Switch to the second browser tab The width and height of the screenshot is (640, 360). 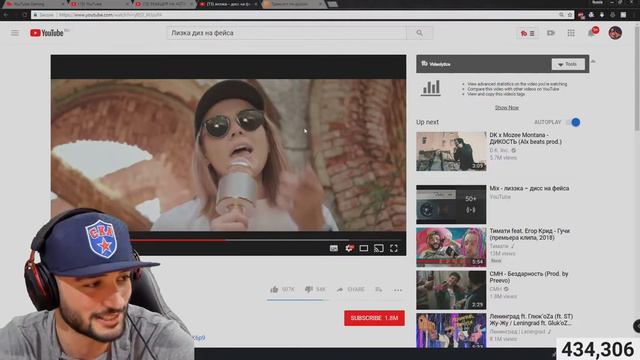click(99, 4)
